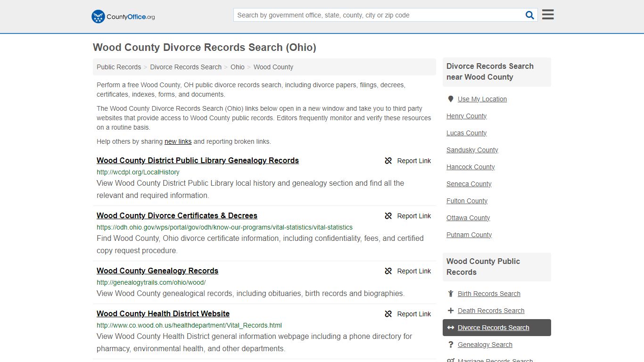Select Sandusky County
This screenshot has width=644, height=362.
pyautogui.click(x=472, y=150)
